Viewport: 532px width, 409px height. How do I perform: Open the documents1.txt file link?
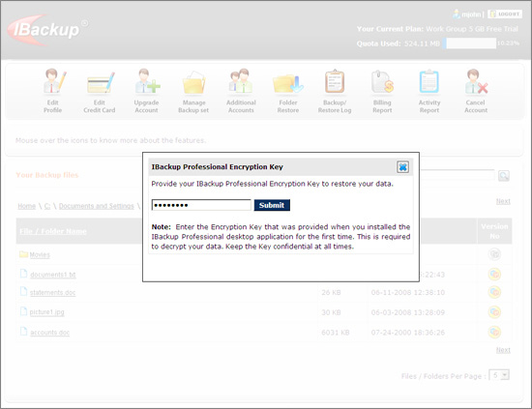tap(53, 275)
